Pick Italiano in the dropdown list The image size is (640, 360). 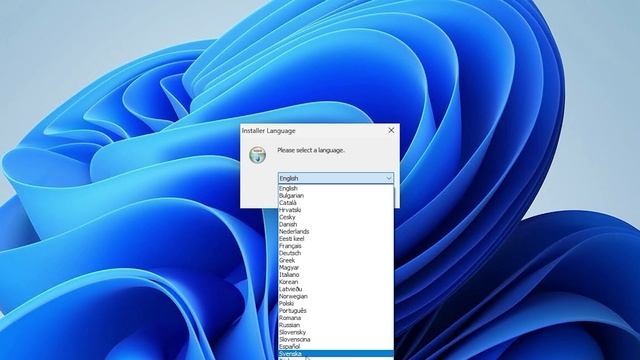pos(336,275)
